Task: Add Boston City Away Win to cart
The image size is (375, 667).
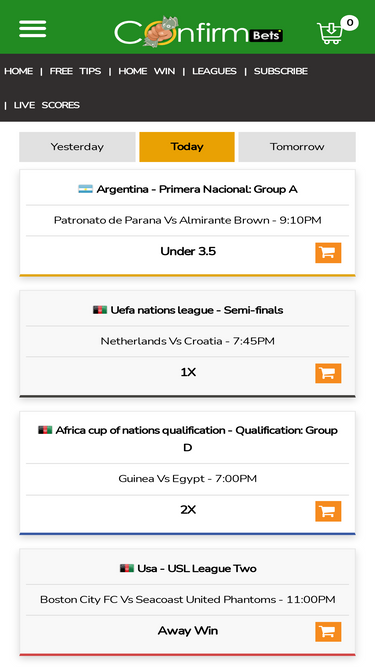Action: point(328,631)
